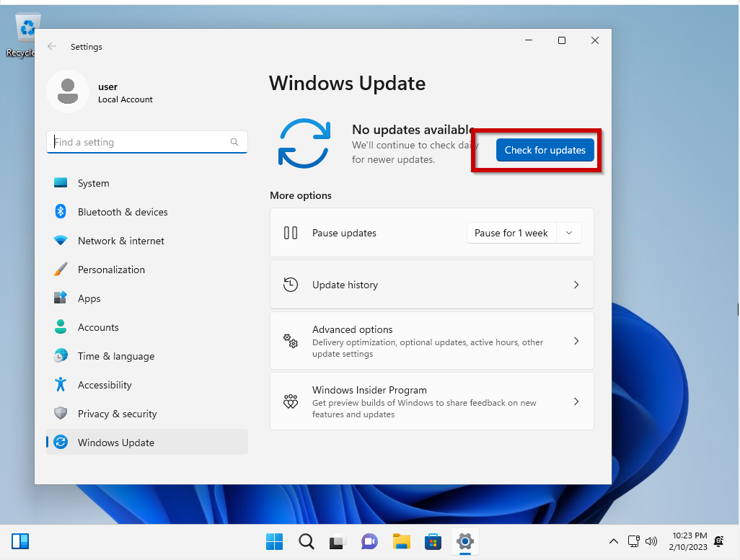740x560 pixels.
Task: Click the user profile avatar
Action: (x=68, y=92)
